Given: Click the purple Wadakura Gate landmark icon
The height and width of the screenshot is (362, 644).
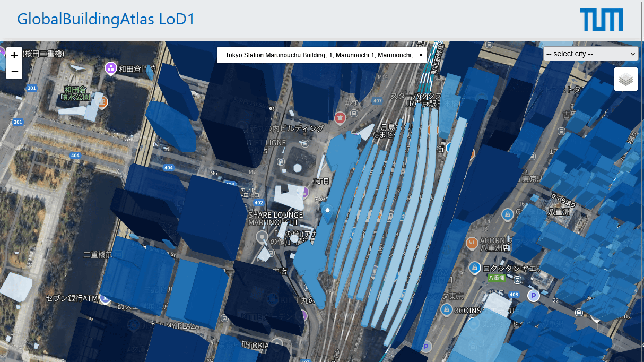Looking at the screenshot, I should [110, 67].
